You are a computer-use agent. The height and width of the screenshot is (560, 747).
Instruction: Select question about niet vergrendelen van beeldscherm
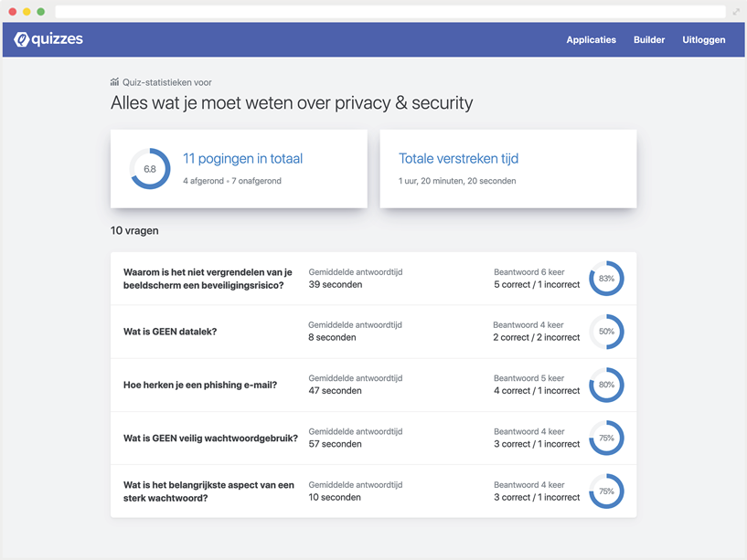pyautogui.click(x=208, y=279)
